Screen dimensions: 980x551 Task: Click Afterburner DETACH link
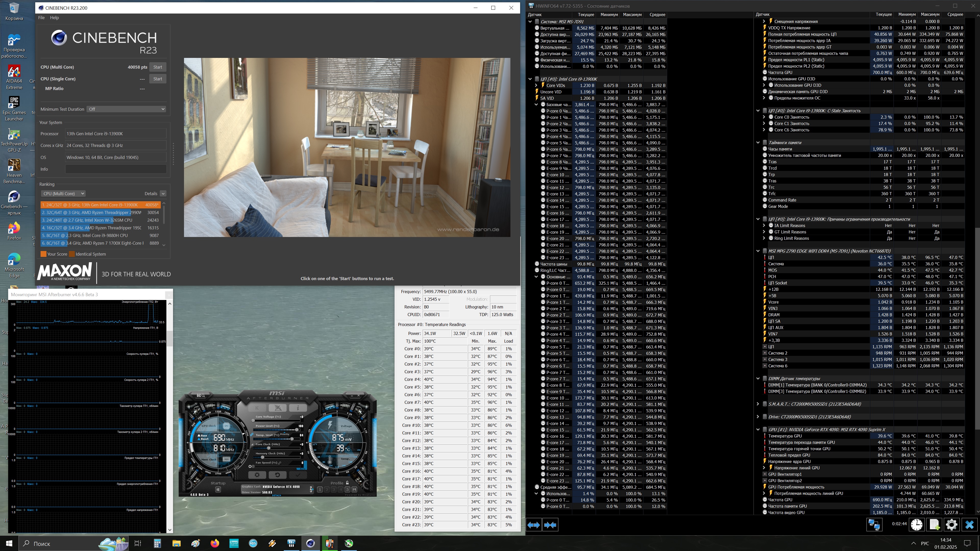277,495
